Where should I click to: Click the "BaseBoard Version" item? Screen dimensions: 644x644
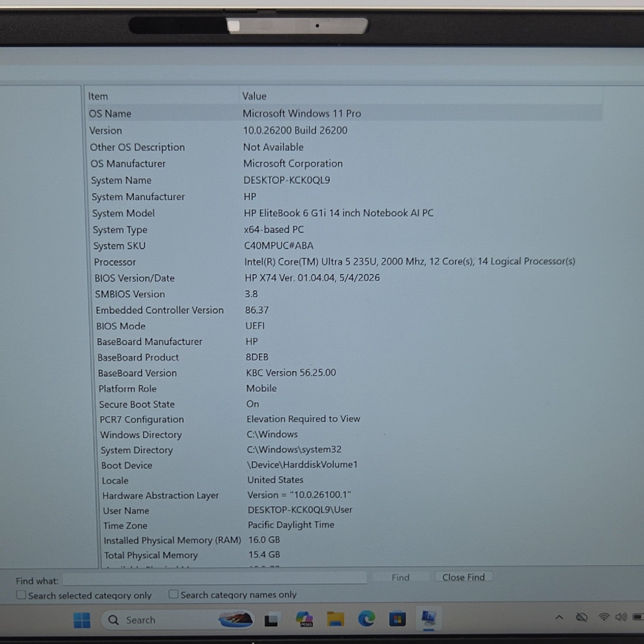(x=137, y=373)
